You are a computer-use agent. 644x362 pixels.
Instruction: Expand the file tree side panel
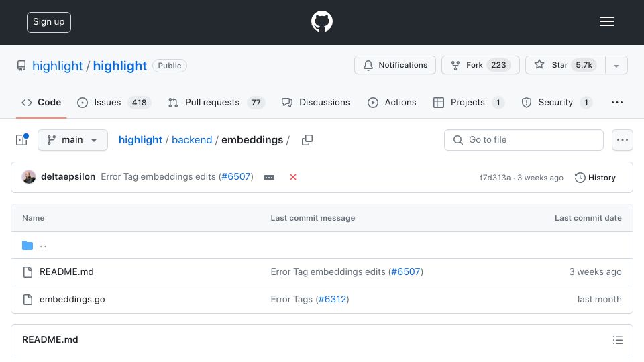[x=21, y=140]
